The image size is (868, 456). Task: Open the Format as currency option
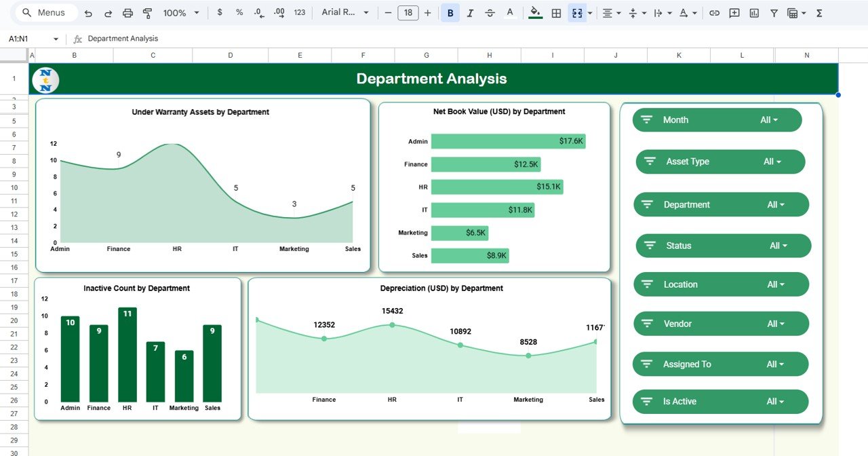219,13
